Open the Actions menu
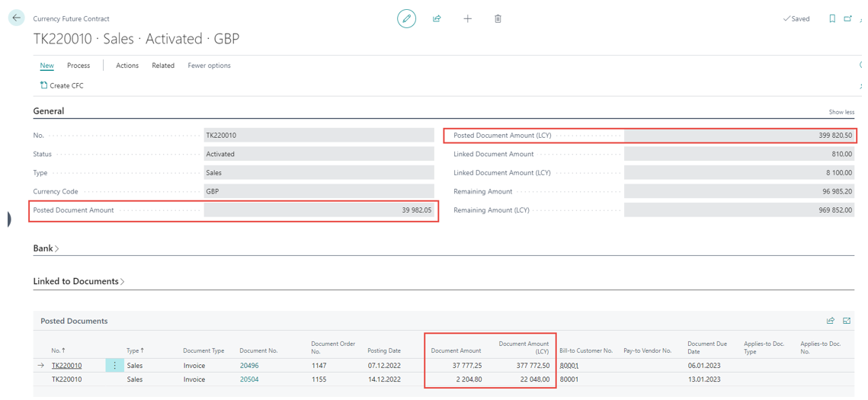This screenshot has width=868, height=400. [127, 66]
